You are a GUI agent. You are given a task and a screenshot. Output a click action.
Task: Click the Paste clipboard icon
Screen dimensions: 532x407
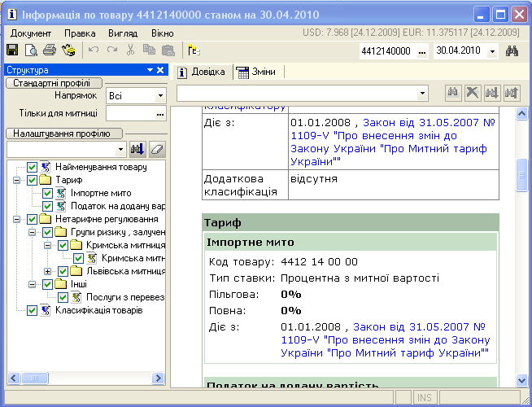pyautogui.click(x=168, y=50)
